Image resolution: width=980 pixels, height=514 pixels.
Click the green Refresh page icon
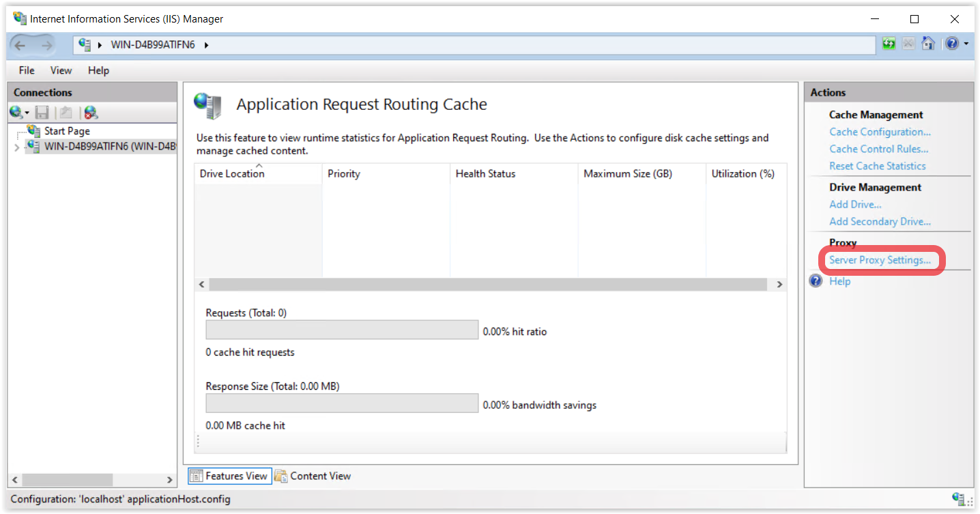889,44
